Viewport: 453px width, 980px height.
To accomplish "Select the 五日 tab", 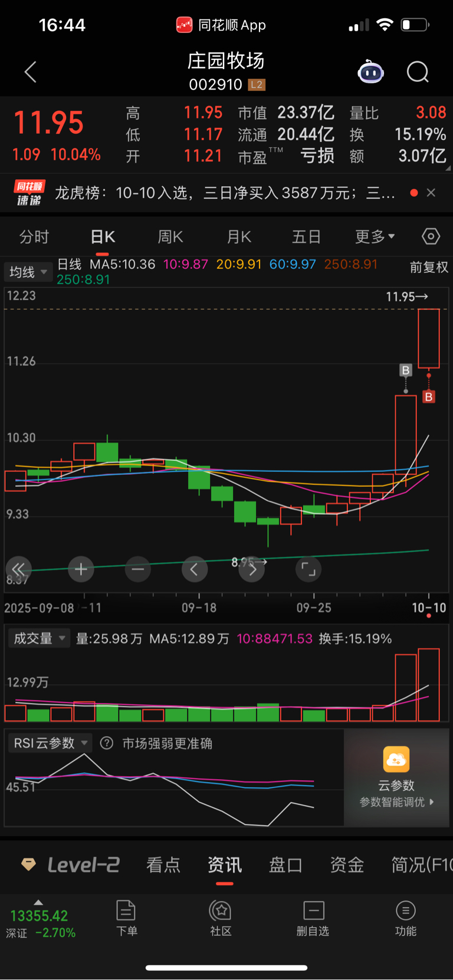I will tap(307, 237).
